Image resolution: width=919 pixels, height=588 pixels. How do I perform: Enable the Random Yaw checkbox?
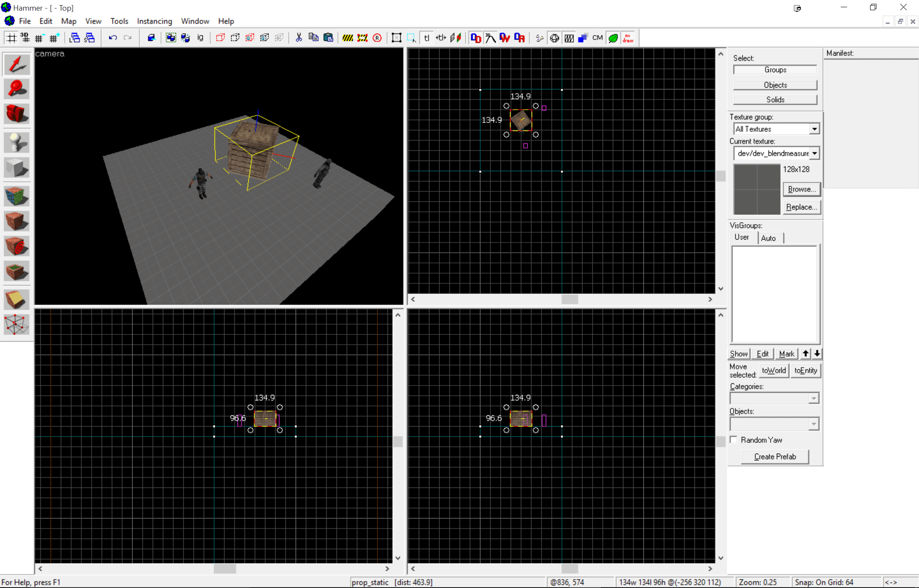click(734, 440)
